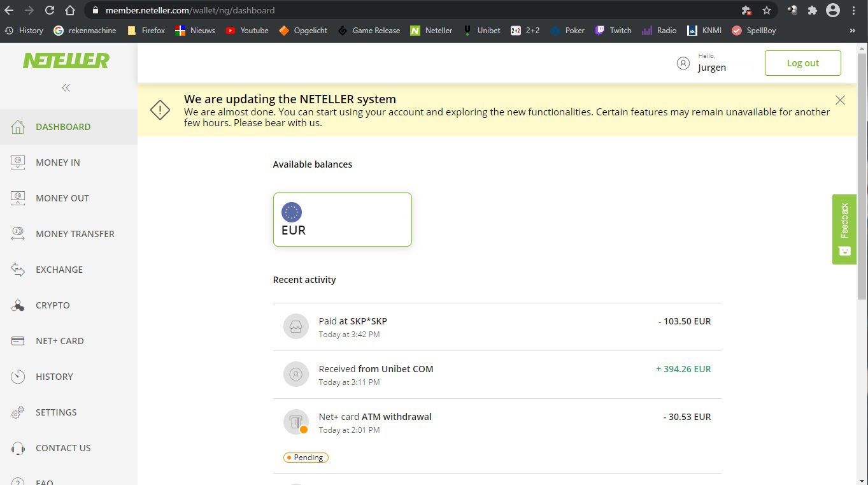Open the 'Received from Unibet COM' entry
This screenshot has height=485, width=868.
(497, 375)
